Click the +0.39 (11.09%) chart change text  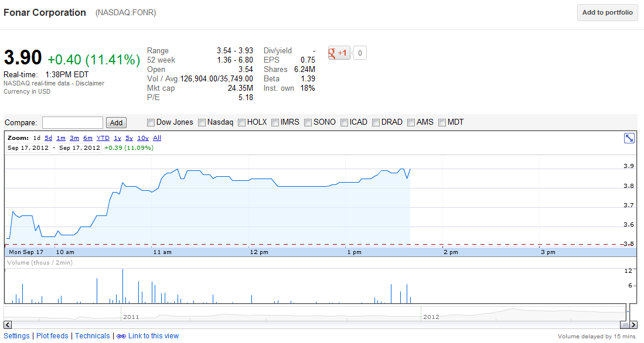coord(129,148)
